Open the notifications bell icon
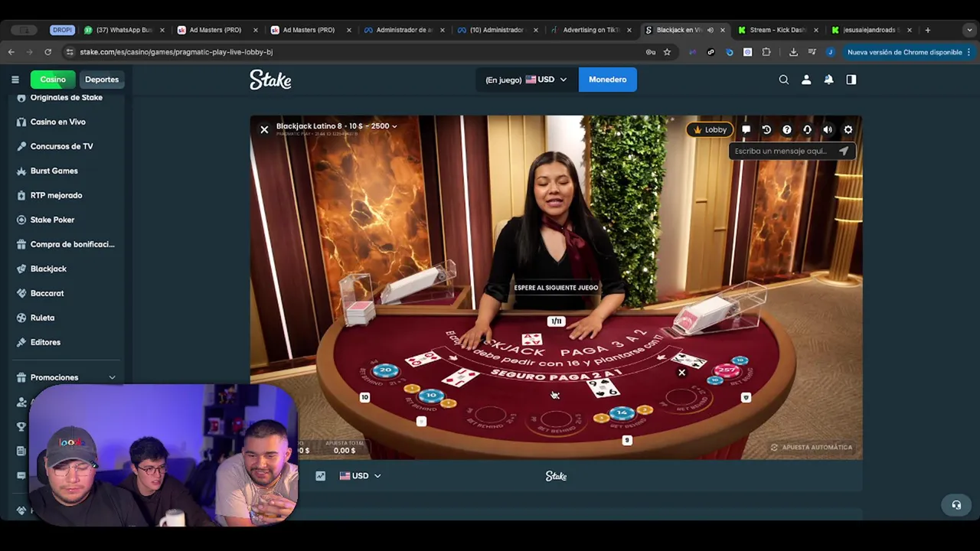Viewport: 980px width, 551px height. (828, 80)
